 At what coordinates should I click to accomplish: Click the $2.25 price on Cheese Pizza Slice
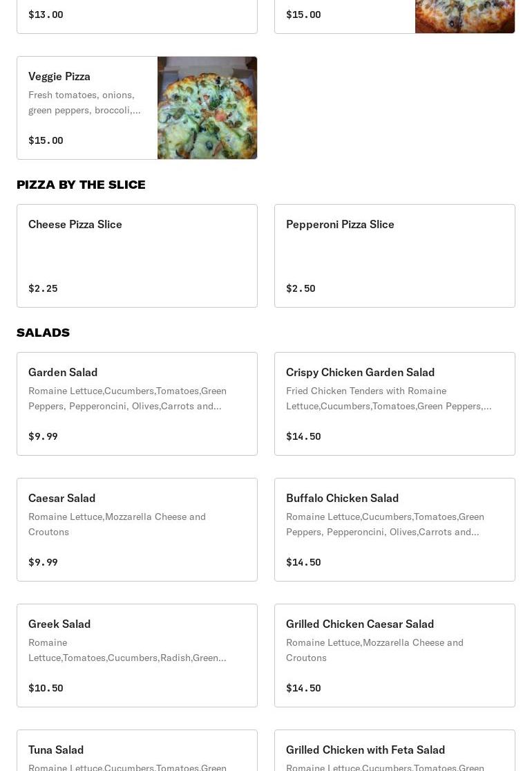click(43, 288)
